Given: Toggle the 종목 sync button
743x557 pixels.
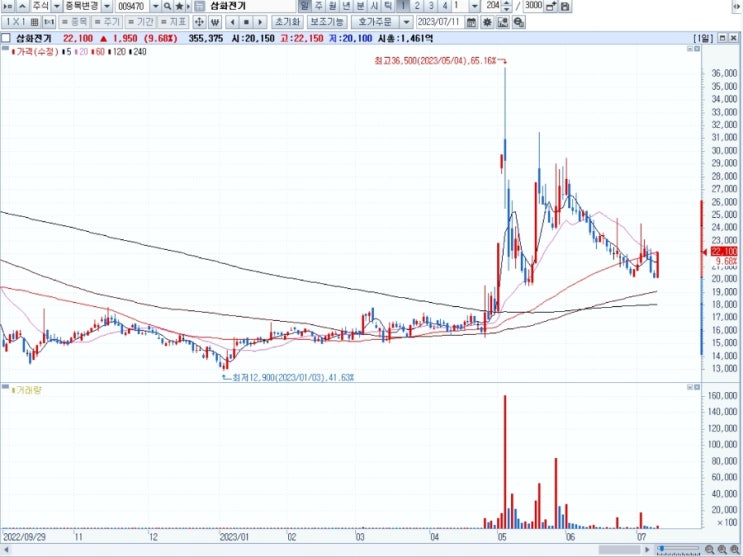Looking at the screenshot, I should [x=75, y=22].
